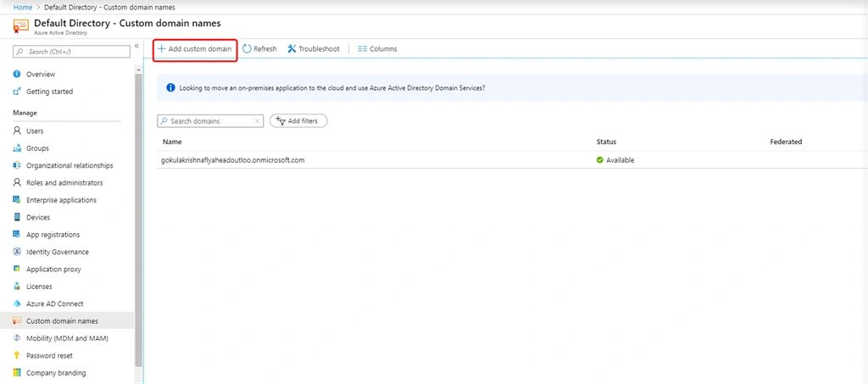
Task: Click the green Available status checkmark icon
Action: point(599,160)
